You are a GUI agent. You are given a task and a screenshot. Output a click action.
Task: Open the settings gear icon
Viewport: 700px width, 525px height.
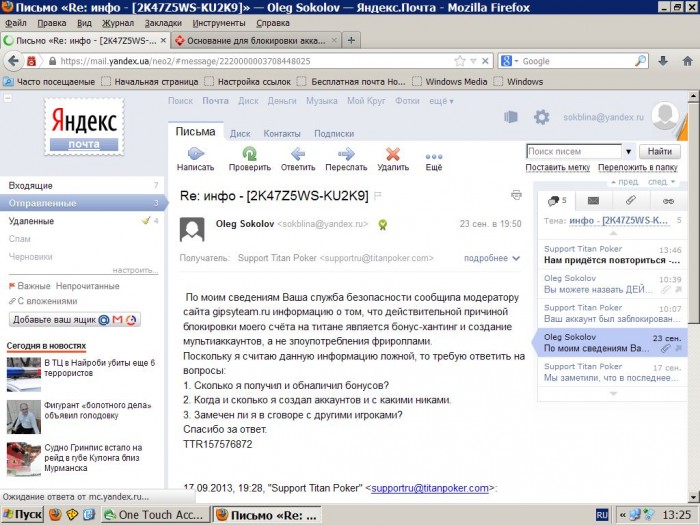click(541, 117)
